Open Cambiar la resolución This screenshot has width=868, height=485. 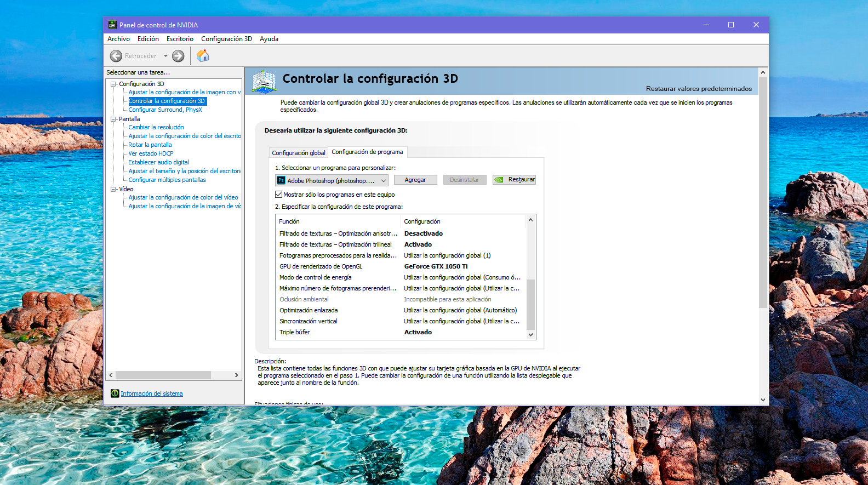[x=156, y=127]
